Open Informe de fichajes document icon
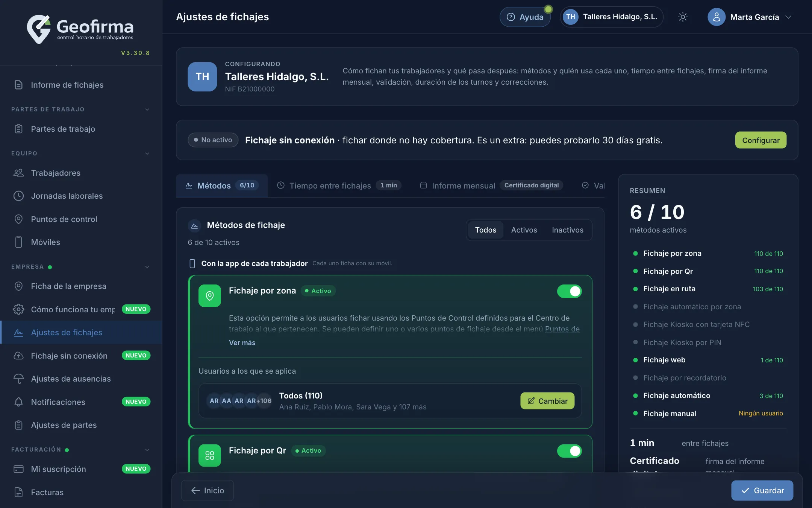 (18, 85)
